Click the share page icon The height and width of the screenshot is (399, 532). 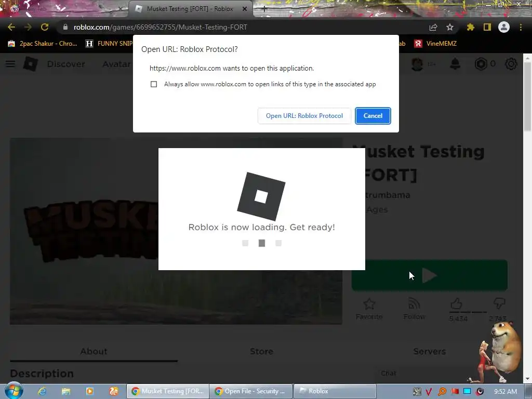433,27
